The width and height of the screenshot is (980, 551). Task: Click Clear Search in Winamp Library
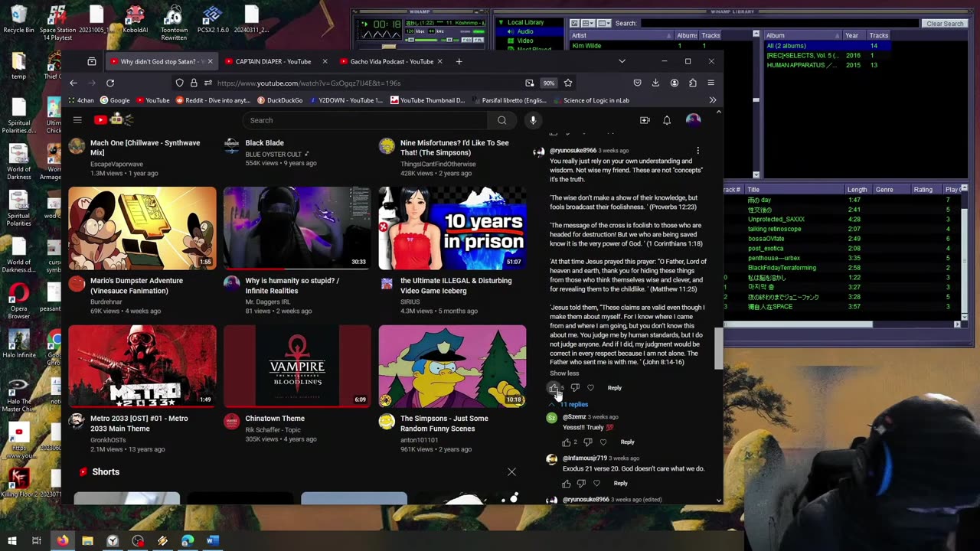click(945, 24)
